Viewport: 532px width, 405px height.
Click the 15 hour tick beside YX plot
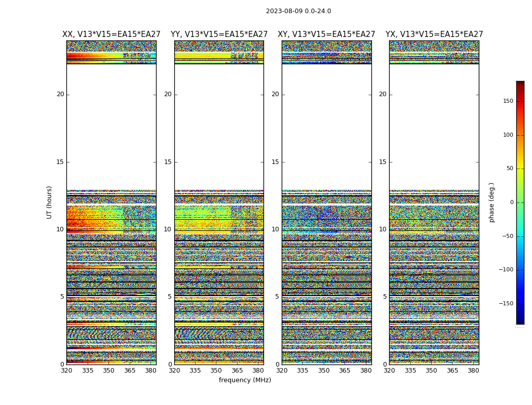383,161
